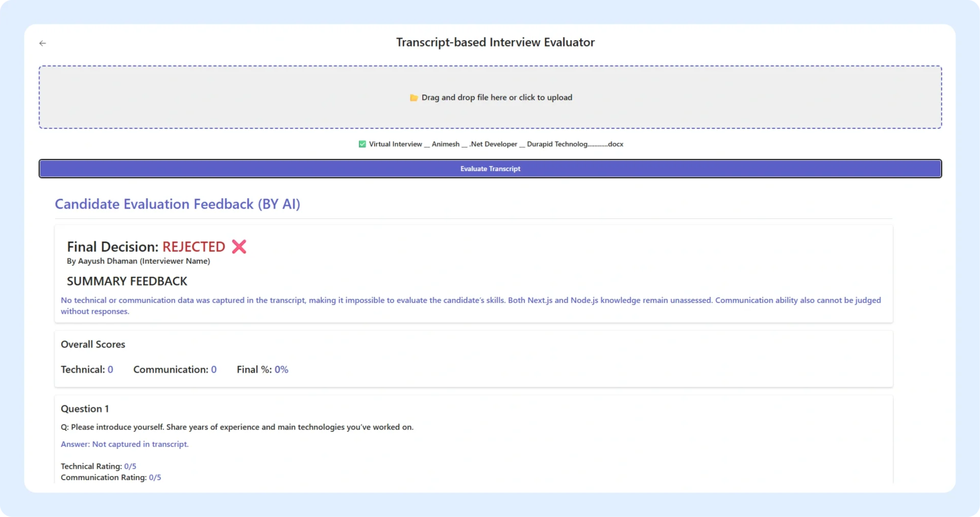Click the Final % 0% score link
The height and width of the screenshot is (517, 980).
click(x=281, y=369)
